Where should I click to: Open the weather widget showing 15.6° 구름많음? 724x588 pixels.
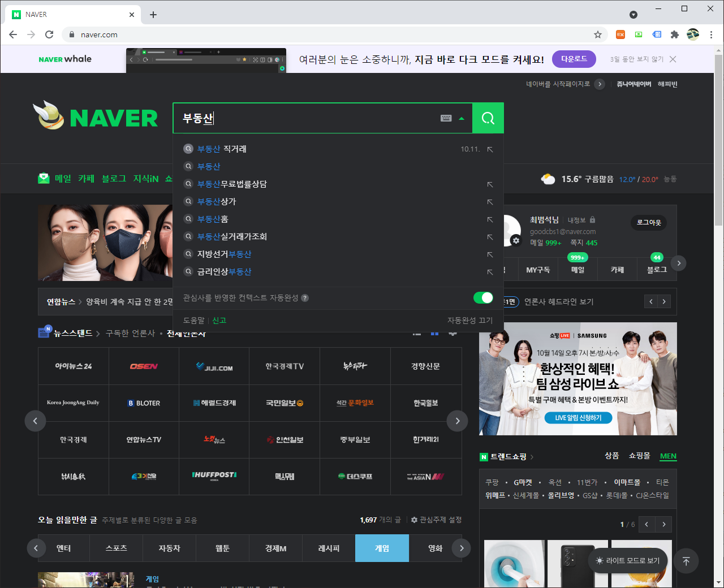point(609,179)
